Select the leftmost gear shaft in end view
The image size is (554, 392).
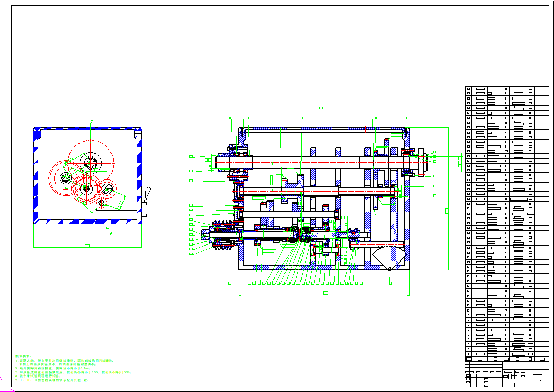66,178
